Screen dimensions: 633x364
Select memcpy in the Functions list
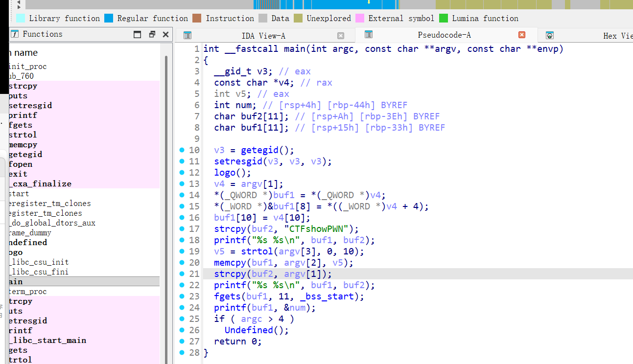click(x=84, y=144)
